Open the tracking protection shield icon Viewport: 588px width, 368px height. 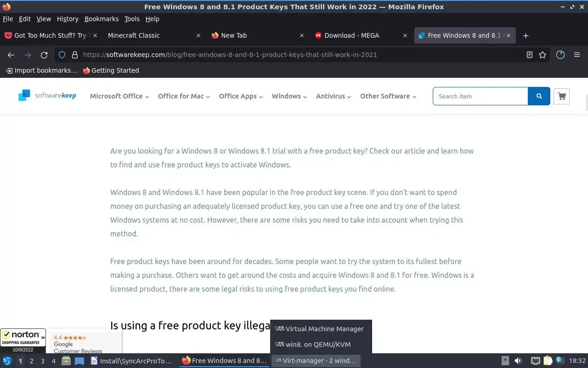point(62,55)
